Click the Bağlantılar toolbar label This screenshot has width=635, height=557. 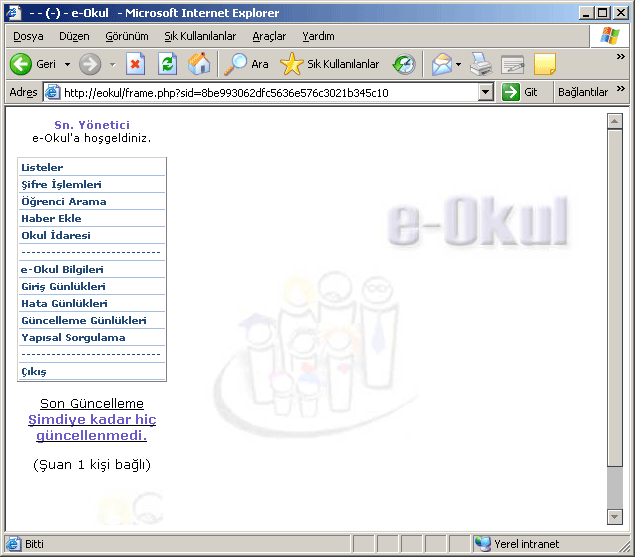pos(583,92)
